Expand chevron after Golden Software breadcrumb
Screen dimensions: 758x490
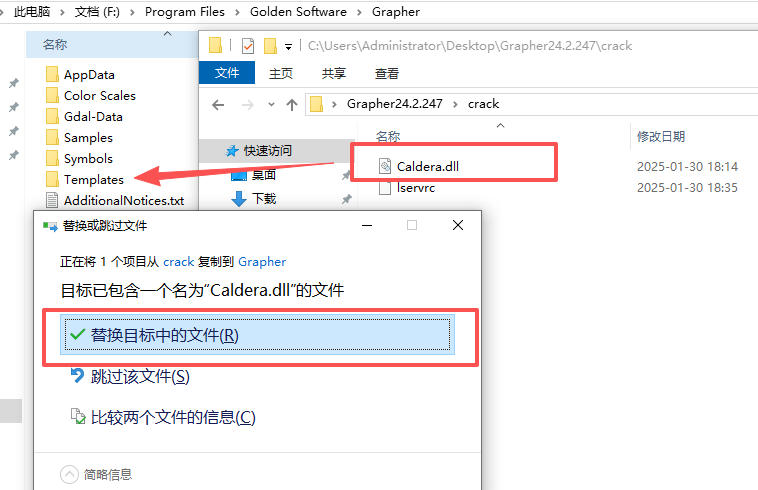pos(359,13)
